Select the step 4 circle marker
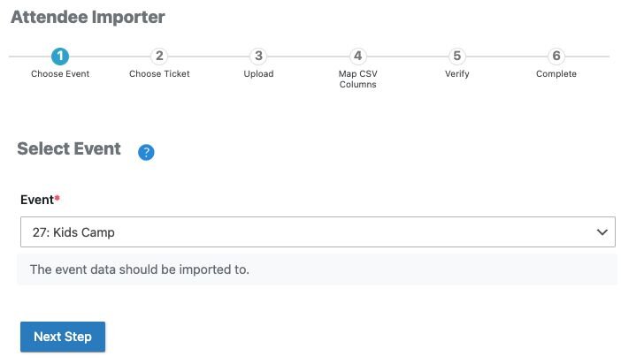621x364 pixels. (357, 57)
